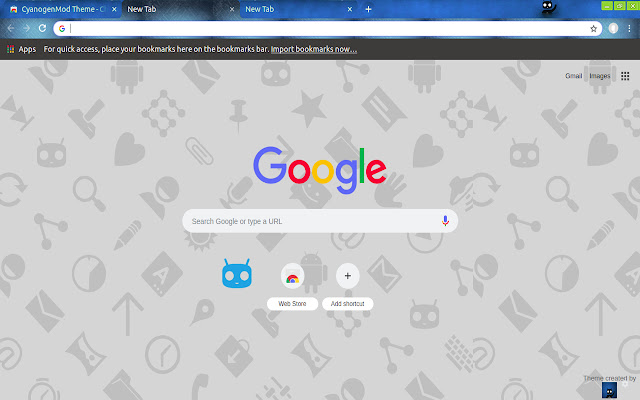Focus the address bar field
640x400 pixels.
point(327,29)
